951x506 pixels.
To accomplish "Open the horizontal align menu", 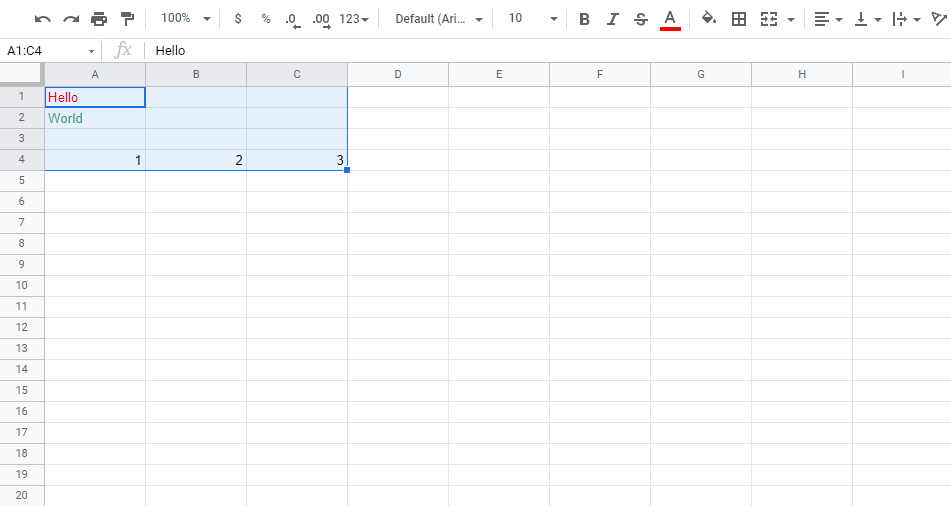I will 827,19.
